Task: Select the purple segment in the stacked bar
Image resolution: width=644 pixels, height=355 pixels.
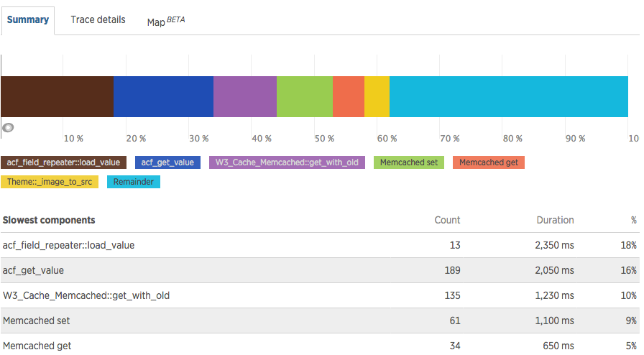Action: pyautogui.click(x=245, y=96)
